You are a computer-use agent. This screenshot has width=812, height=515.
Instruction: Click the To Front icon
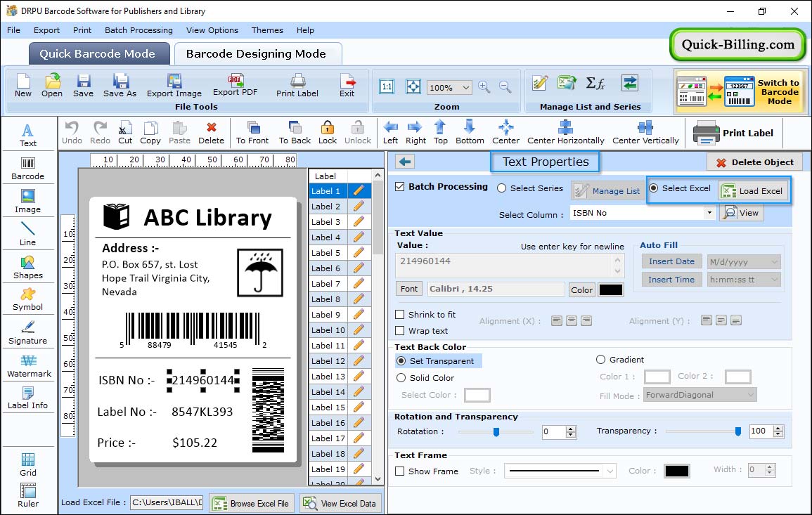[x=252, y=133]
